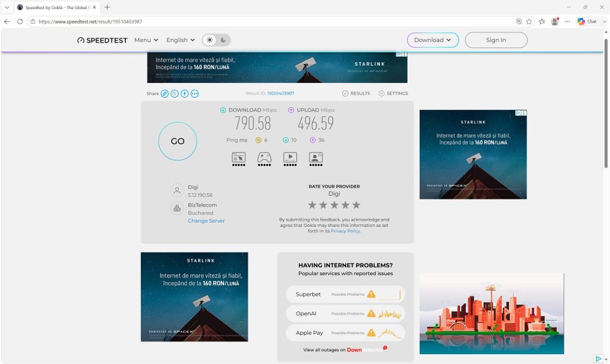Go back with the browser back arrow

point(7,21)
